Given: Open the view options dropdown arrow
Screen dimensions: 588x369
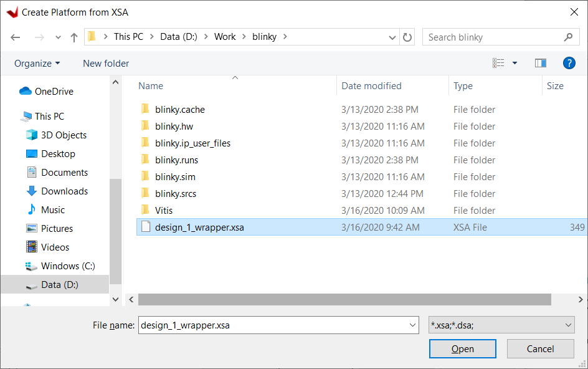Looking at the screenshot, I should click(515, 63).
